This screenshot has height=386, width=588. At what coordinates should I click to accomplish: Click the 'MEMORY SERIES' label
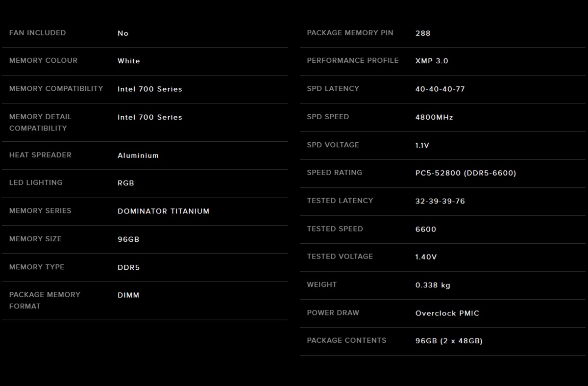[x=40, y=210]
